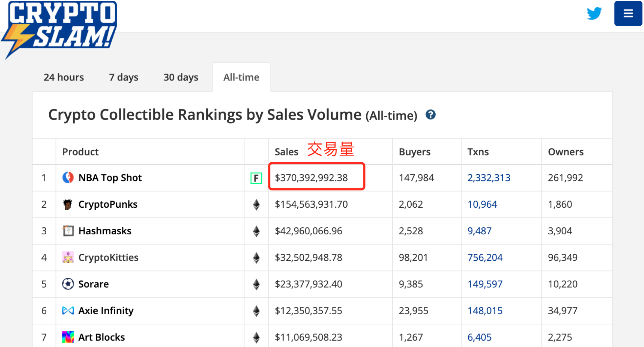Click the Hashmasks product icon

68,231
